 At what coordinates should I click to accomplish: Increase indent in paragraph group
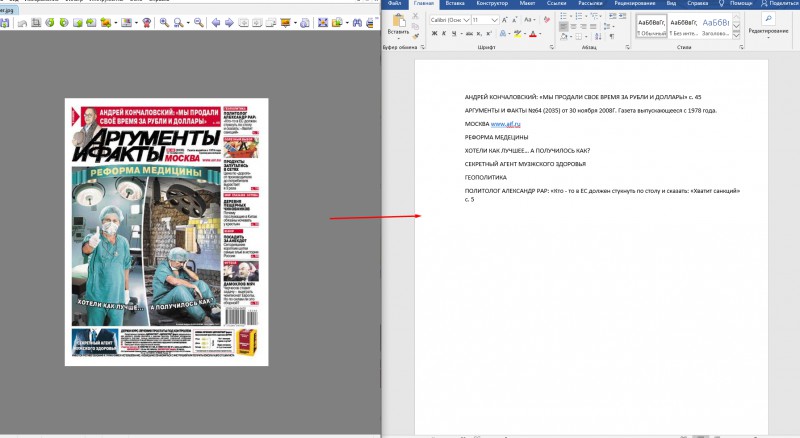pos(622,16)
